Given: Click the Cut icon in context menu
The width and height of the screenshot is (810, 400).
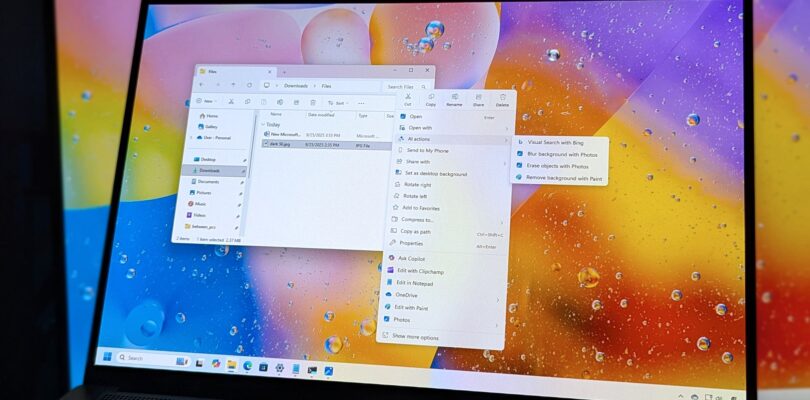Looking at the screenshot, I should click(408, 98).
